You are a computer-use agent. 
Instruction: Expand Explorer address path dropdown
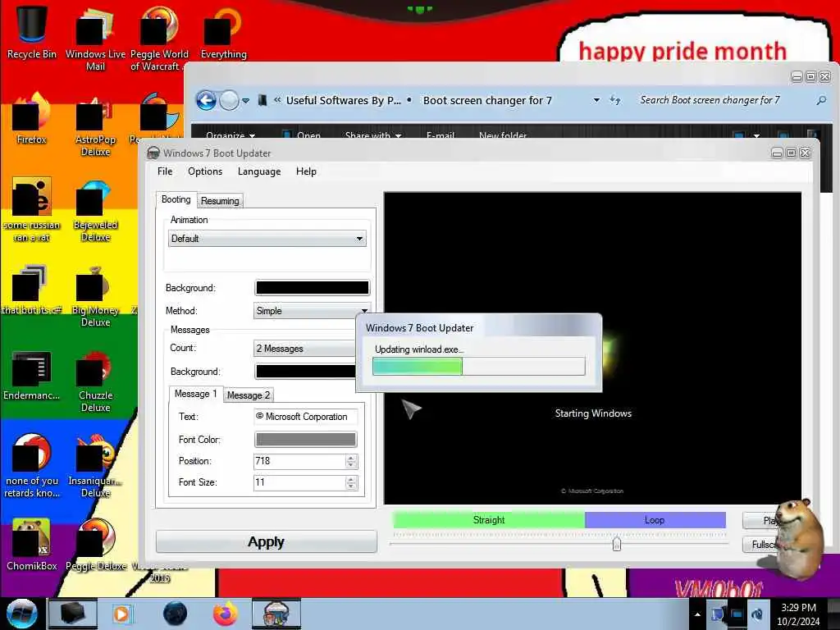click(596, 100)
